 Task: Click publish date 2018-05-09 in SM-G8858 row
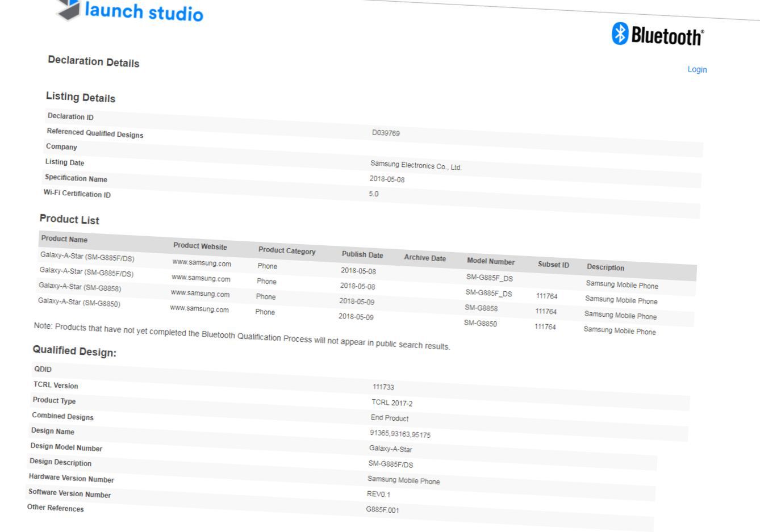coord(357,301)
